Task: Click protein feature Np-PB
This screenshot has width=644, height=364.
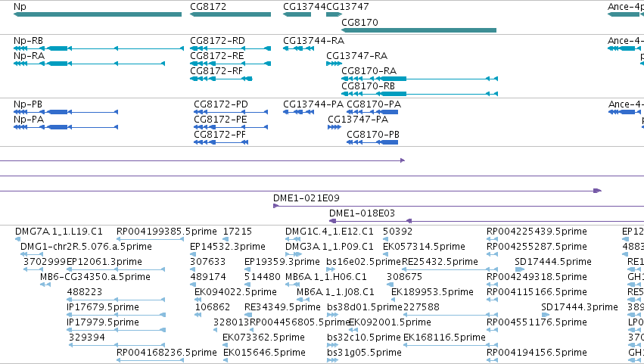Action: pos(66,112)
